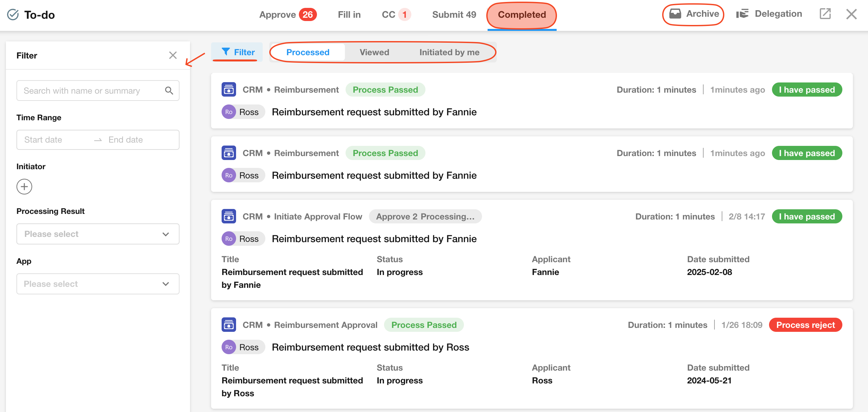This screenshot has width=868, height=412.
Task: Click Process Passed tag on the second card
Action: tap(385, 153)
